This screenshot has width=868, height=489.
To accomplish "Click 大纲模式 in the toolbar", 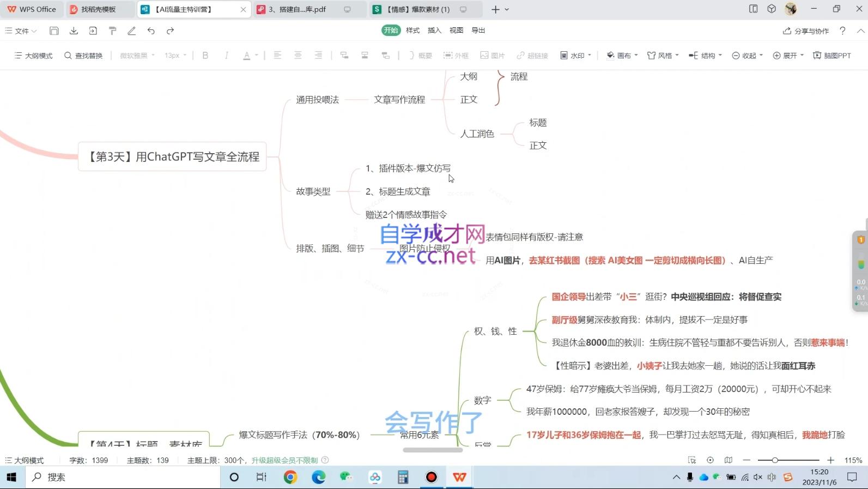I will [33, 56].
